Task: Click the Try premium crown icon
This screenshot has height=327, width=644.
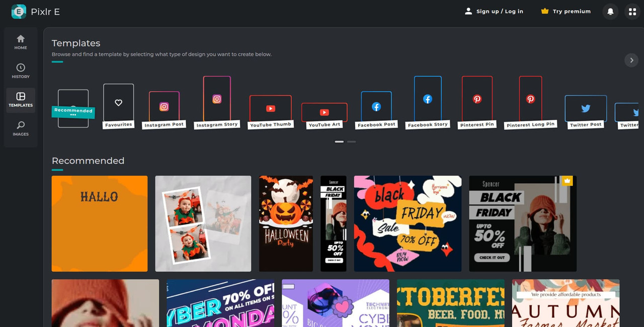Action: pos(545,11)
